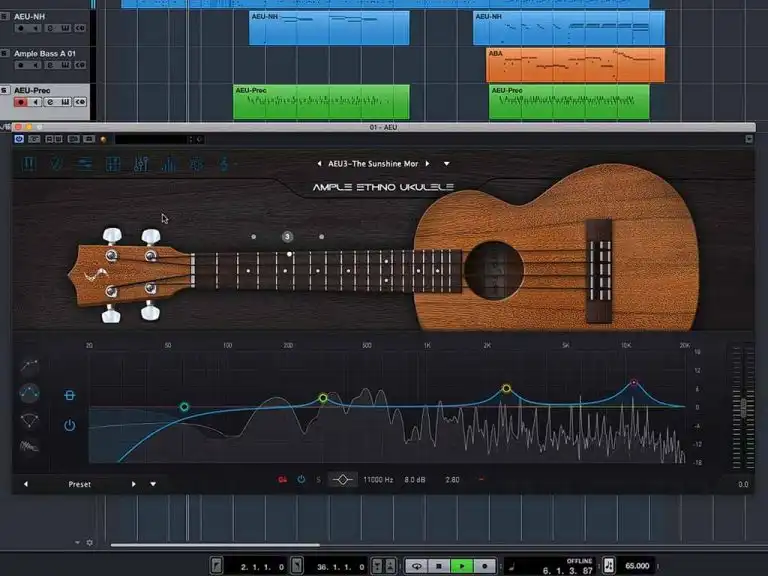
Task: Select the first blue AEU-NH clip
Action: [x=329, y=28]
